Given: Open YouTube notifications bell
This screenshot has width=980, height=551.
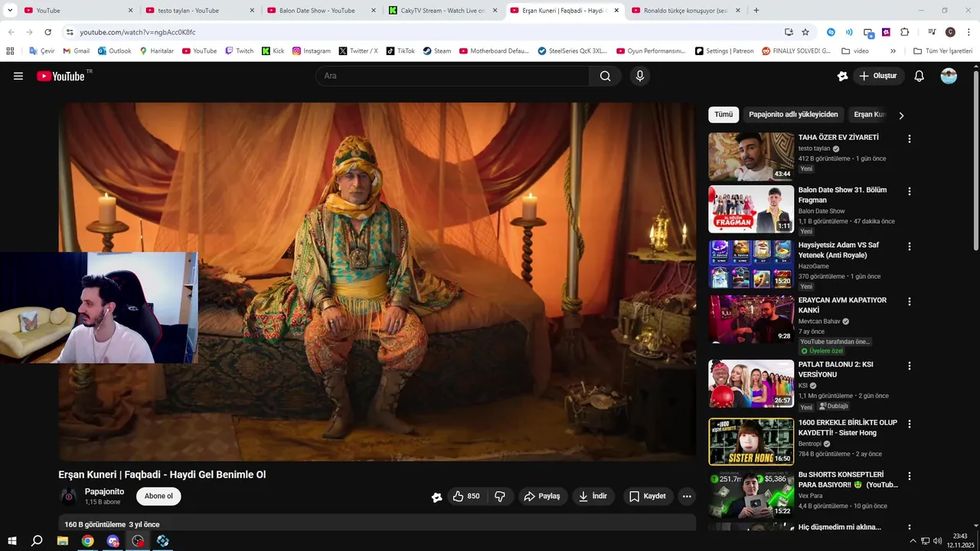Looking at the screenshot, I should tap(920, 76).
